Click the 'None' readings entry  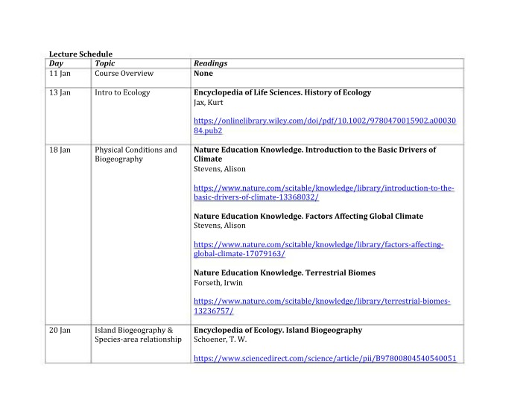point(203,73)
